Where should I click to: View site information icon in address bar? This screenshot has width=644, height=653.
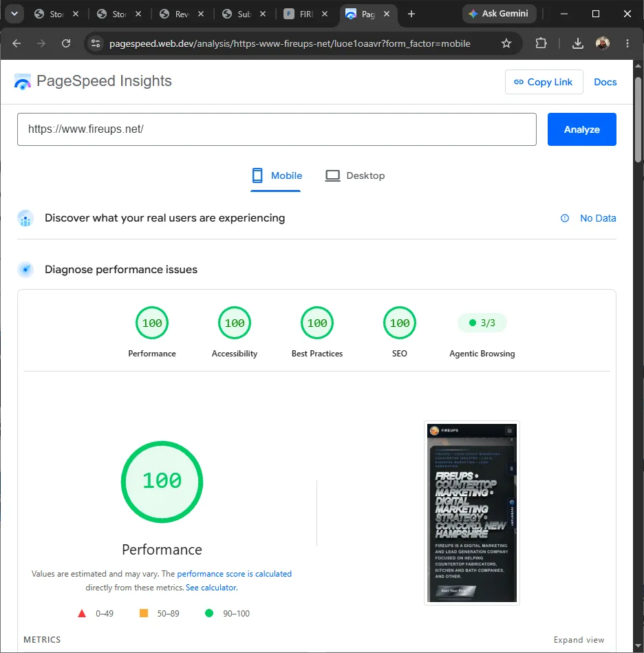(x=96, y=43)
